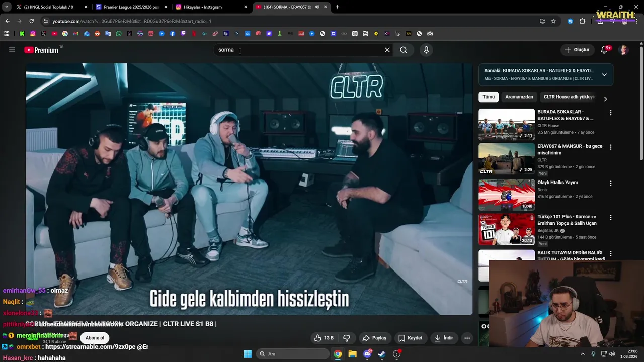
Task: Download video with İndir button
Action: tap(444, 338)
